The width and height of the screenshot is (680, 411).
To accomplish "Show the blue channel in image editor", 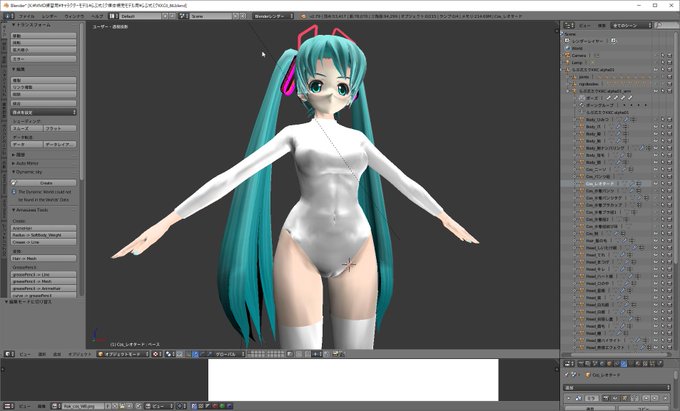I will 229,406.
